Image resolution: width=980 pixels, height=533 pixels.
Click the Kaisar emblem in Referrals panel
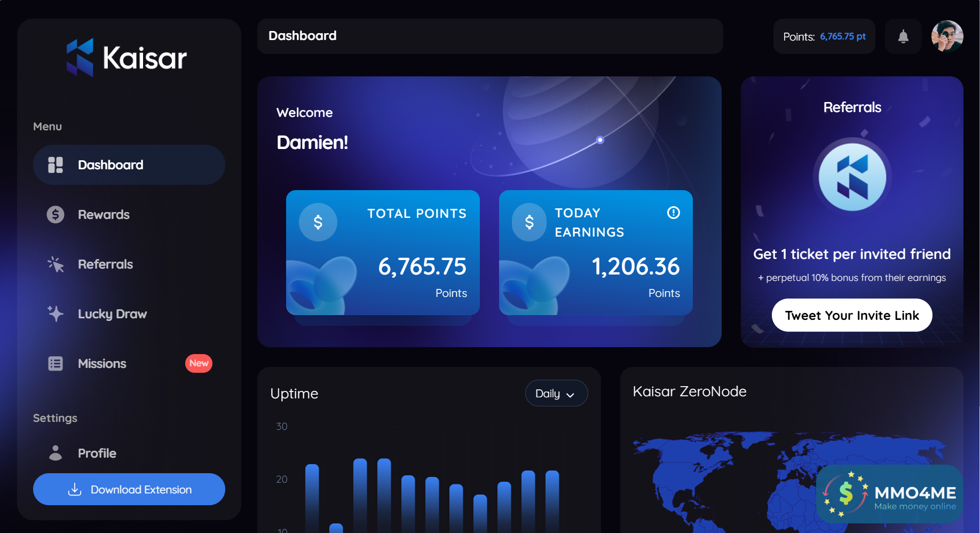click(852, 177)
